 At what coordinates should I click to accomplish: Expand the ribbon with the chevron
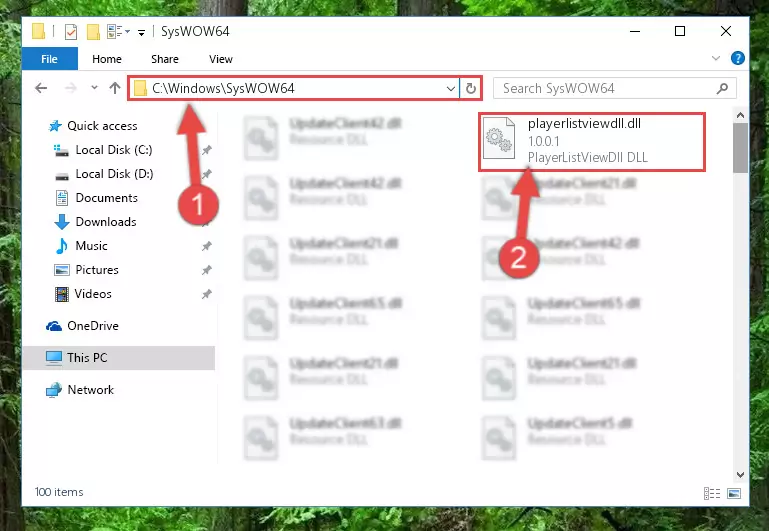point(716,58)
